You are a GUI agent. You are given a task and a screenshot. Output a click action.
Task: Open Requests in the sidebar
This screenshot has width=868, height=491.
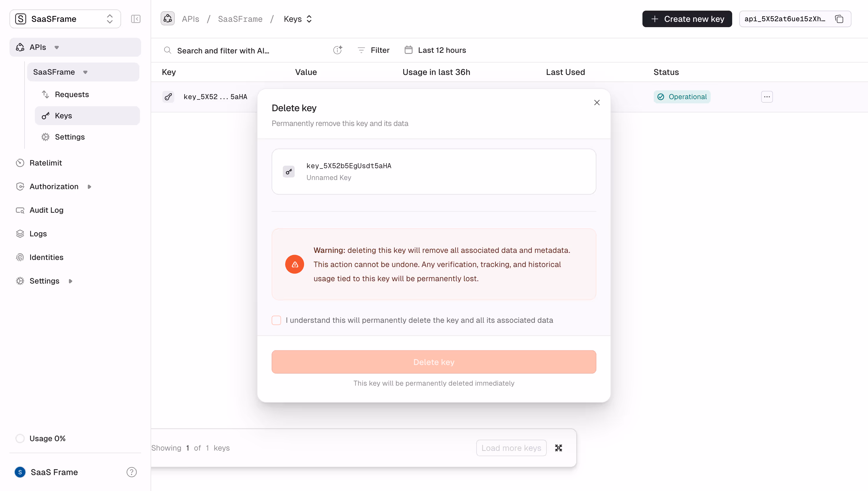(71, 94)
